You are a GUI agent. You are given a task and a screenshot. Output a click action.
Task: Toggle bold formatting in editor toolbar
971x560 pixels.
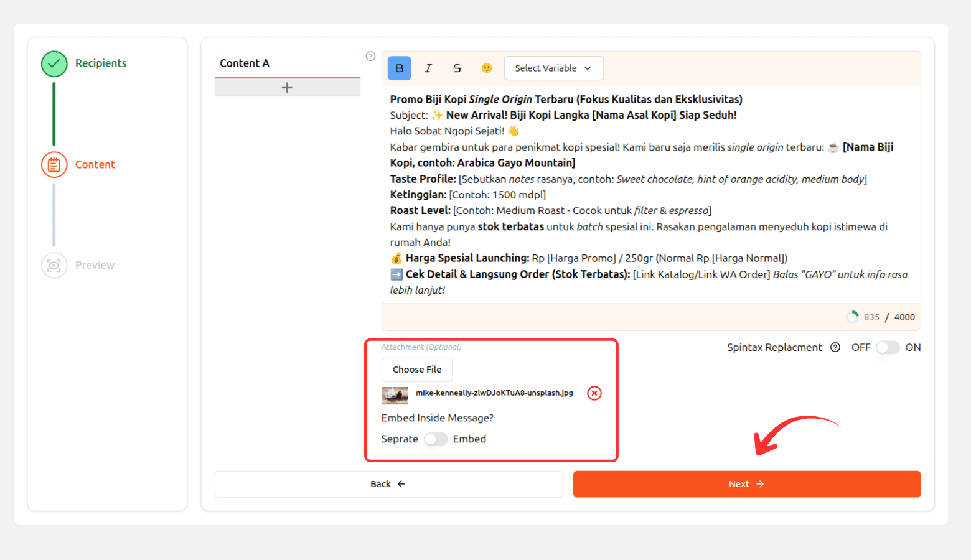399,68
